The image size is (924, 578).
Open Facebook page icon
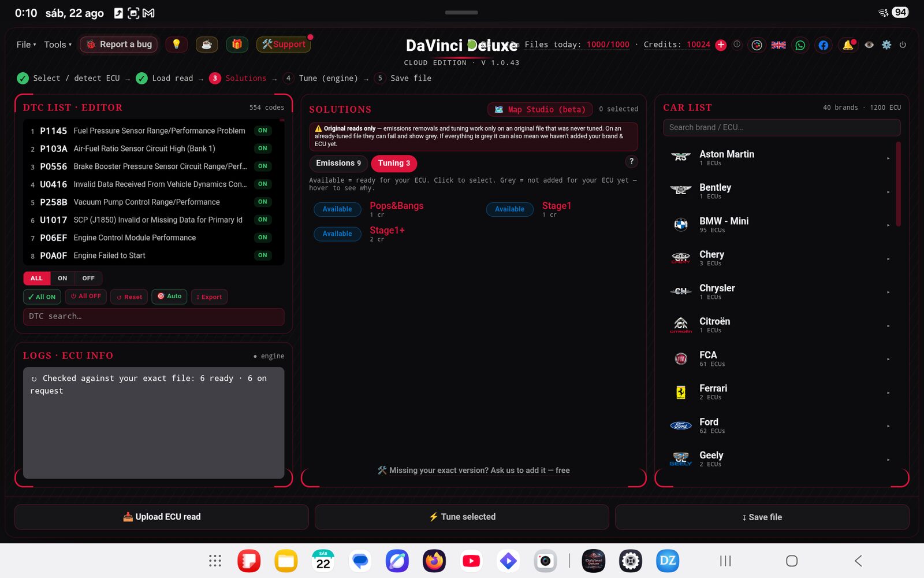824,45
